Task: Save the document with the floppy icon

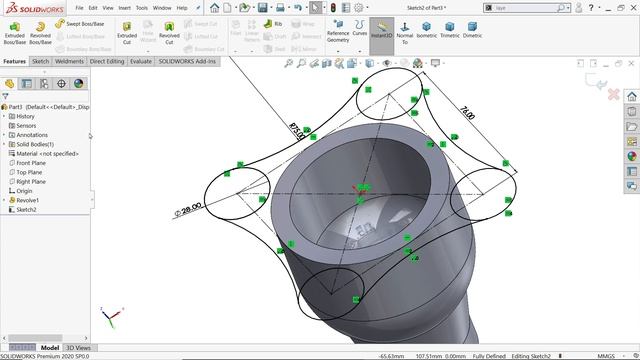Action: point(262,7)
